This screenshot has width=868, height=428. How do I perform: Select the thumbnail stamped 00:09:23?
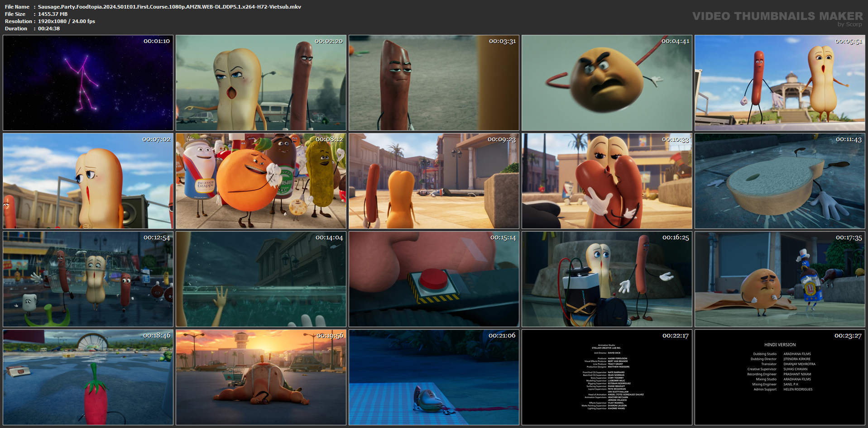point(434,181)
